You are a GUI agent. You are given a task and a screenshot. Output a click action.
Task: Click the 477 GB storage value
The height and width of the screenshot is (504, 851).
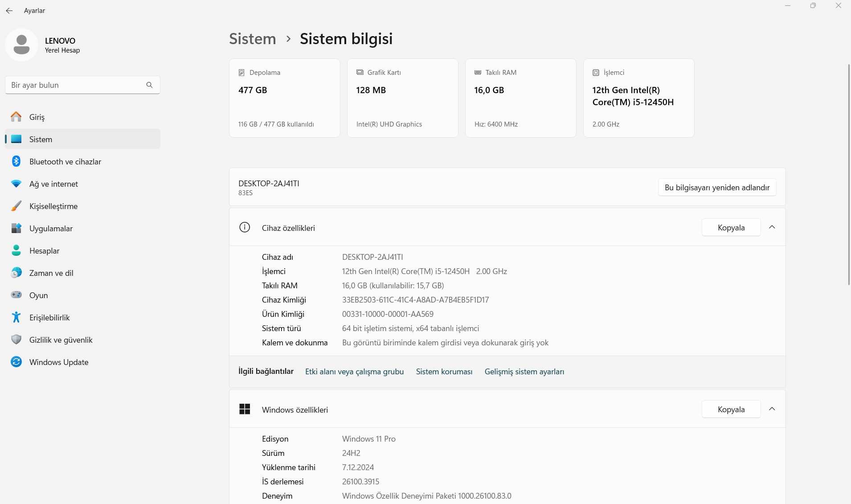pos(253,90)
